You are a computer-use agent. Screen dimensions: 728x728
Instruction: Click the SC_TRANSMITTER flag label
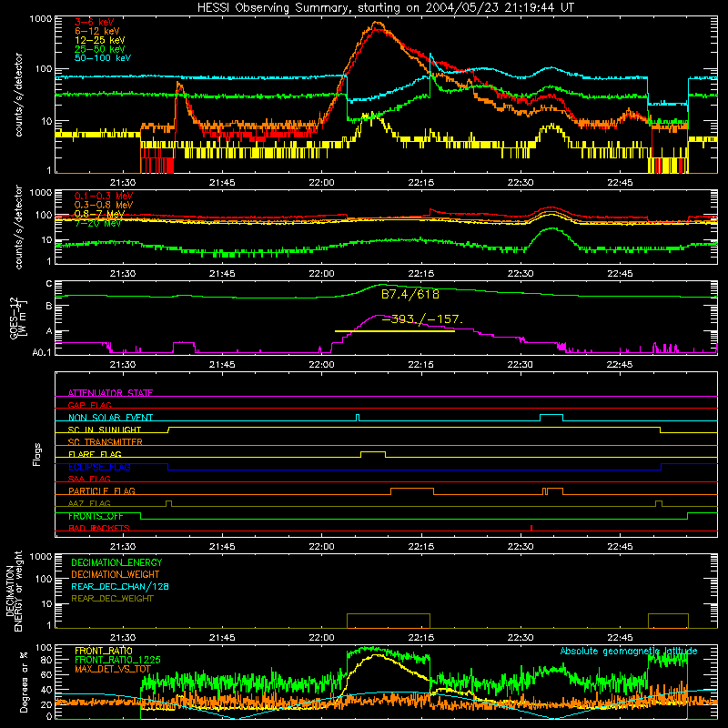click(105, 442)
